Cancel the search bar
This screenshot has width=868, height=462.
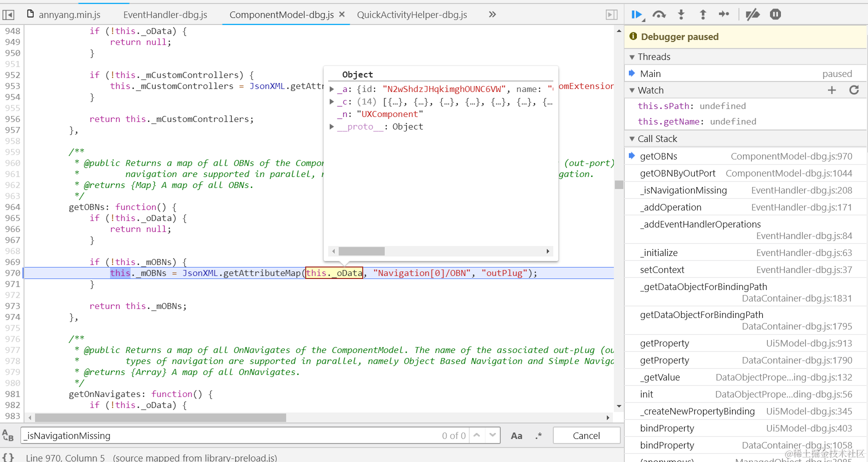tap(586, 435)
